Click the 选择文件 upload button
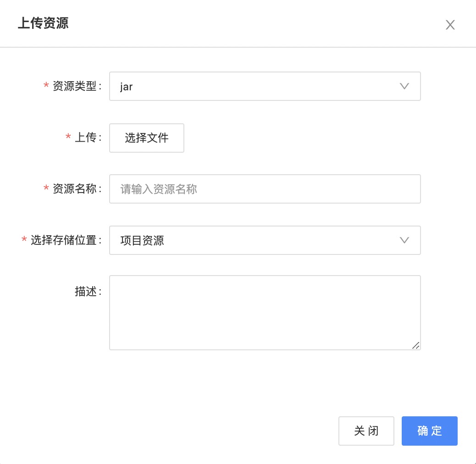The image size is (476, 464). (x=147, y=138)
